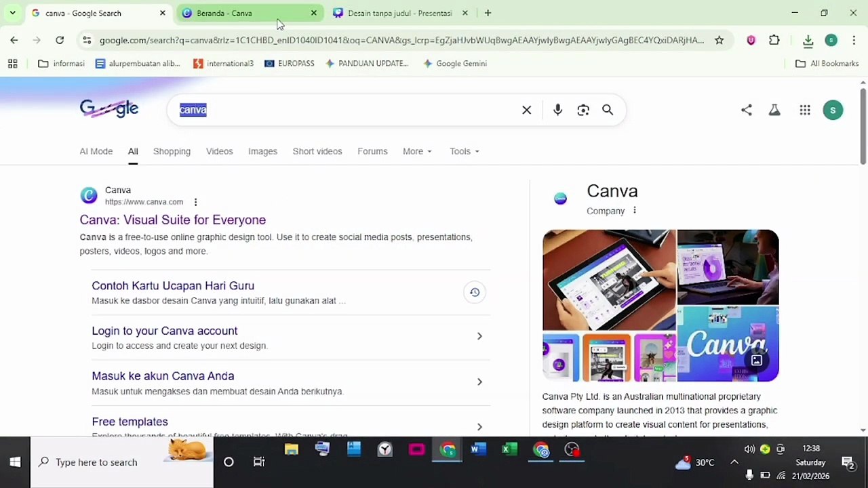The height and width of the screenshot is (488, 868).
Task: Switch to Desain tanpa judul browser tab
Action: coord(401,13)
